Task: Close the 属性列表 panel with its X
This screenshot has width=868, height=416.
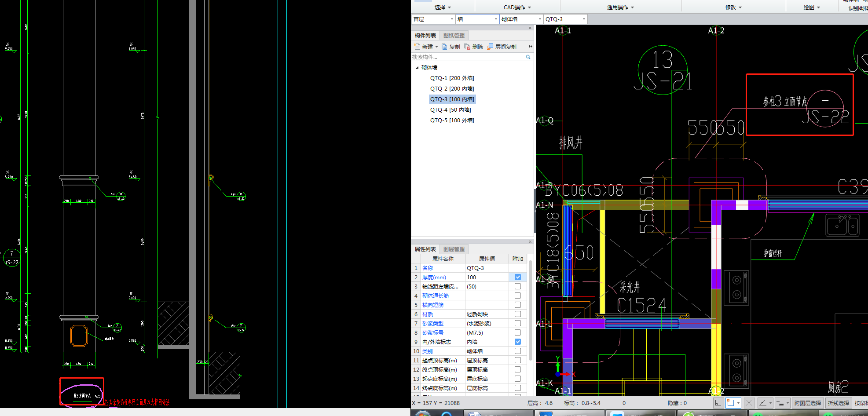Action: pyautogui.click(x=530, y=241)
